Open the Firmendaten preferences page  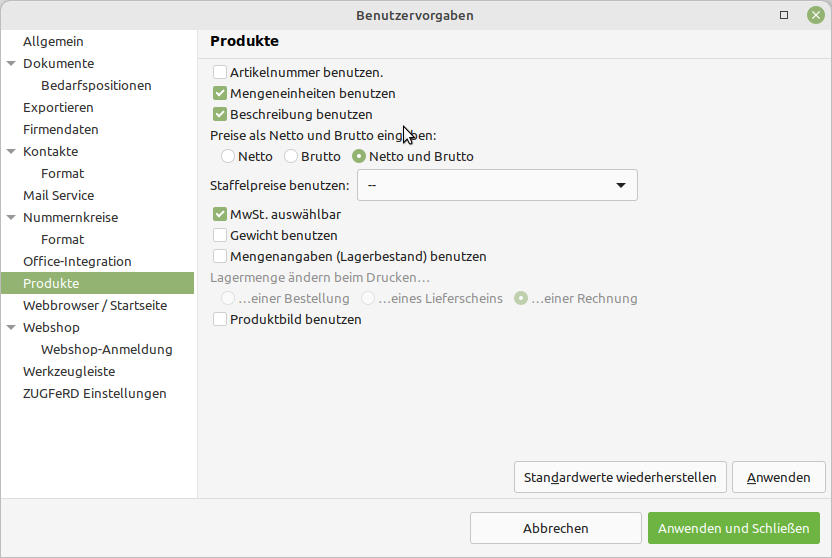pos(60,129)
